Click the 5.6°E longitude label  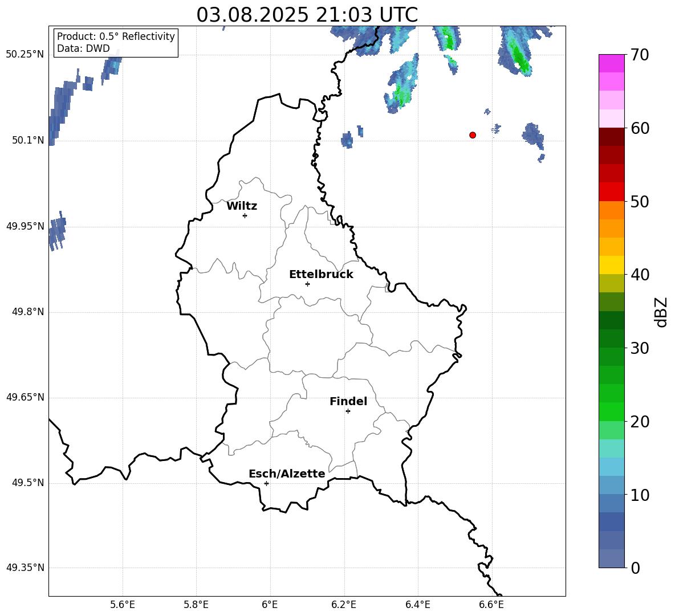tap(123, 605)
